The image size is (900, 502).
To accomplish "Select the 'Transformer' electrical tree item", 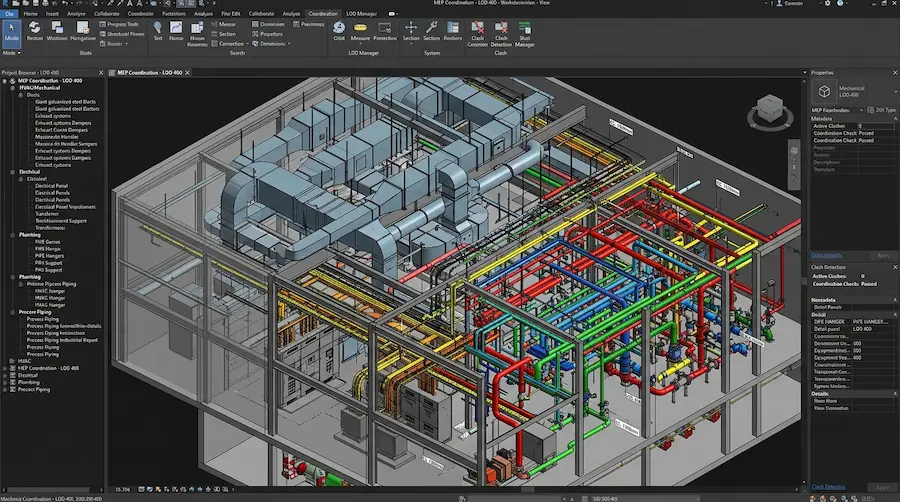I will coord(47,214).
